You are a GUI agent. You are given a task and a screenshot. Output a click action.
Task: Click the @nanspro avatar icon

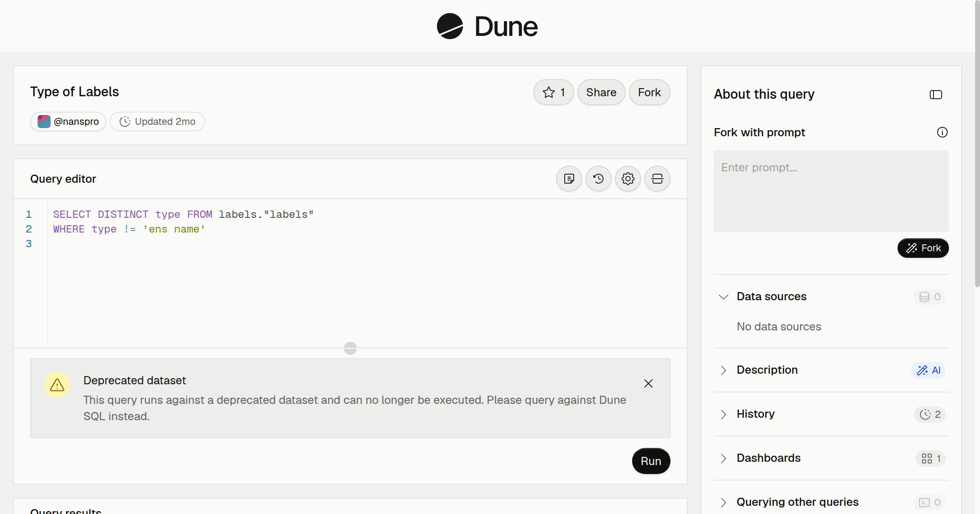[44, 122]
